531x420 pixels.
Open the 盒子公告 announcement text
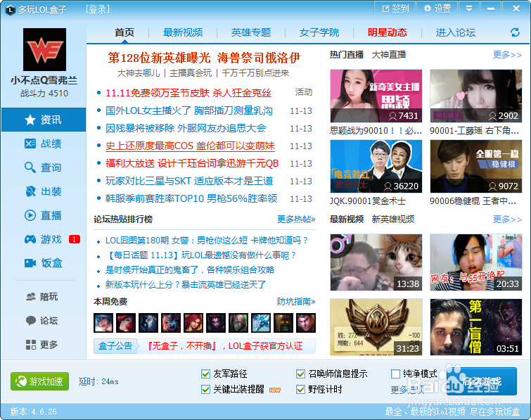click(x=226, y=346)
